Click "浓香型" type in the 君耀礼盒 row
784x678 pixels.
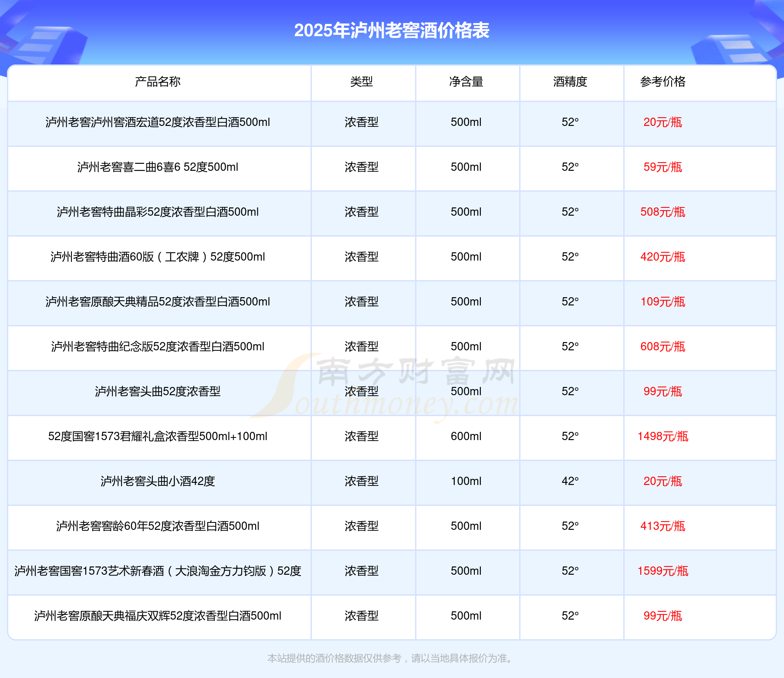(362, 437)
